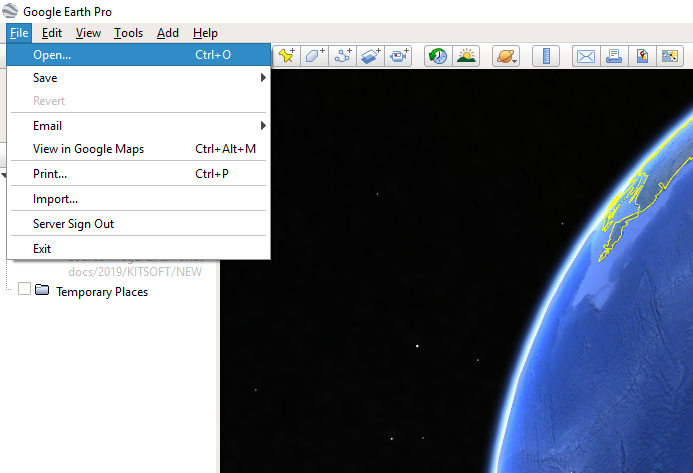Add an image overlay from the toolbar
The width and height of the screenshot is (693, 473).
point(370,56)
